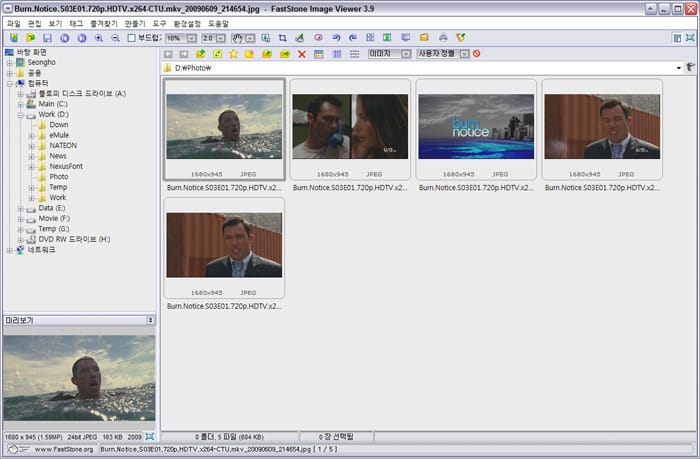Click the screen capture monitor icon

coord(405,38)
